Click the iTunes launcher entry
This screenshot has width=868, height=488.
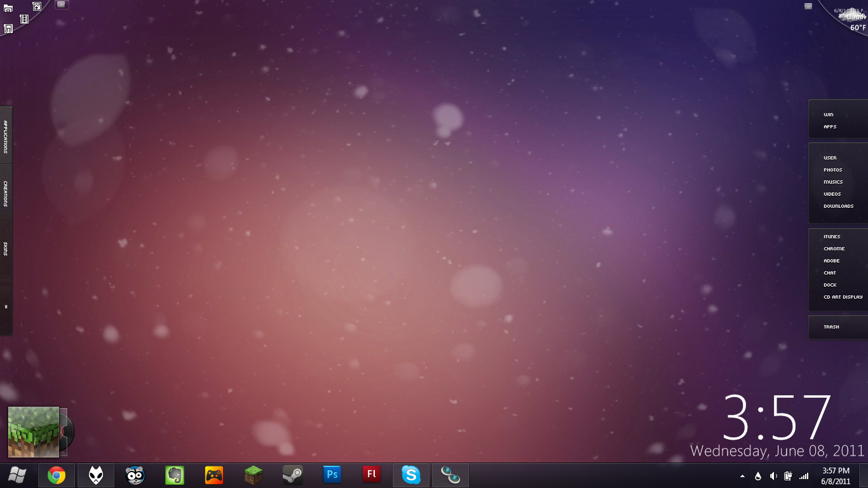coord(832,237)
